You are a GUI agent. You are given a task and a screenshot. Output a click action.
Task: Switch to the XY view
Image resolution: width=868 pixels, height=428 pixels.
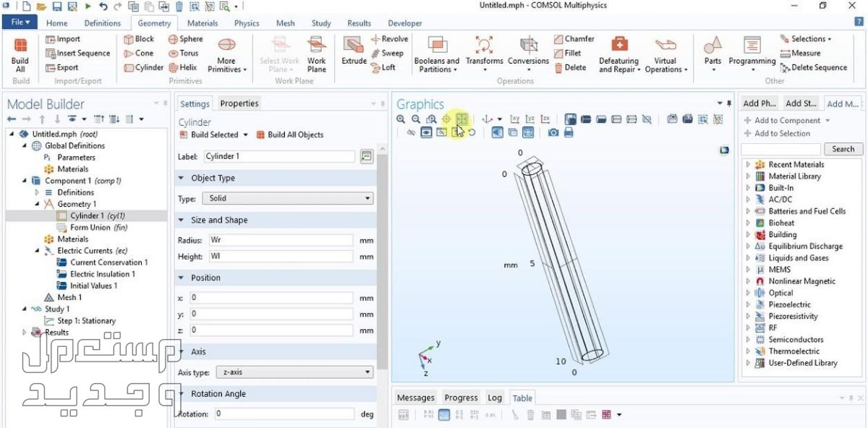click(x=515, y=119)
